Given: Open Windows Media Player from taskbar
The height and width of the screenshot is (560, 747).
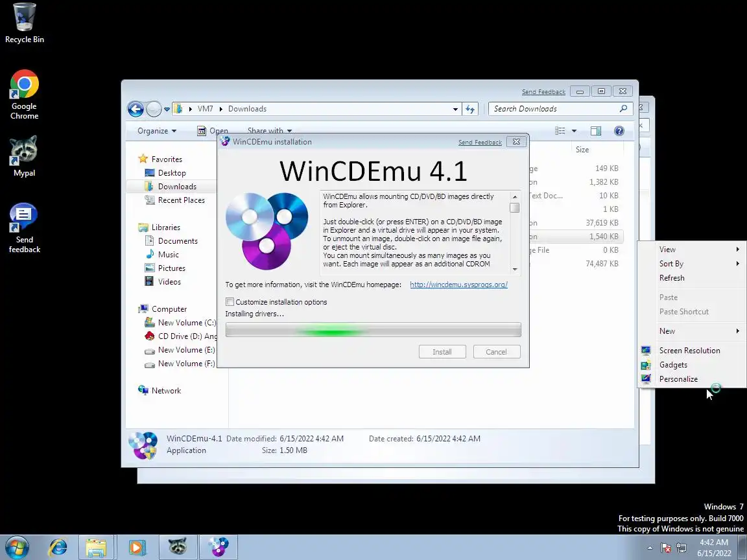Looking at the screenshot, I should point(137,547).
